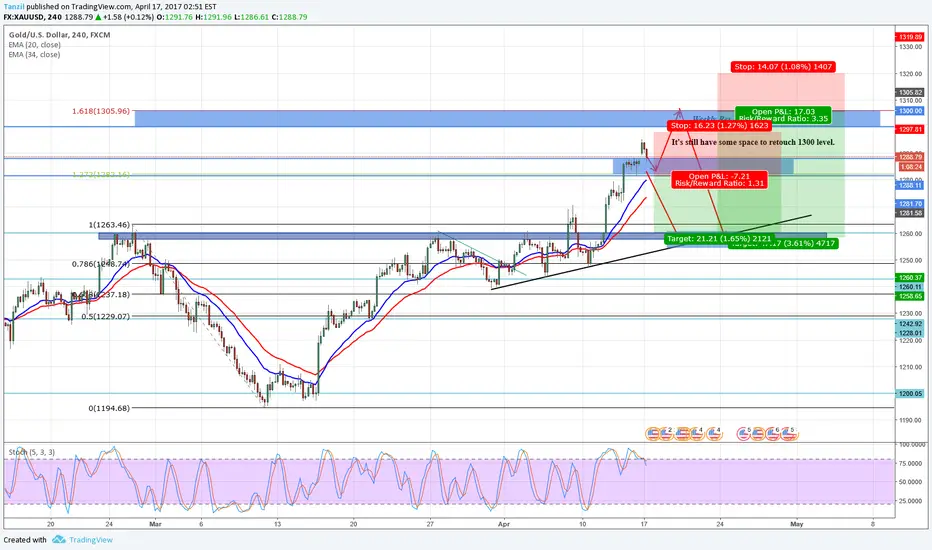Click the red 1297.81 price axis tag
932x550 pixels.
(x=910, y=129)
